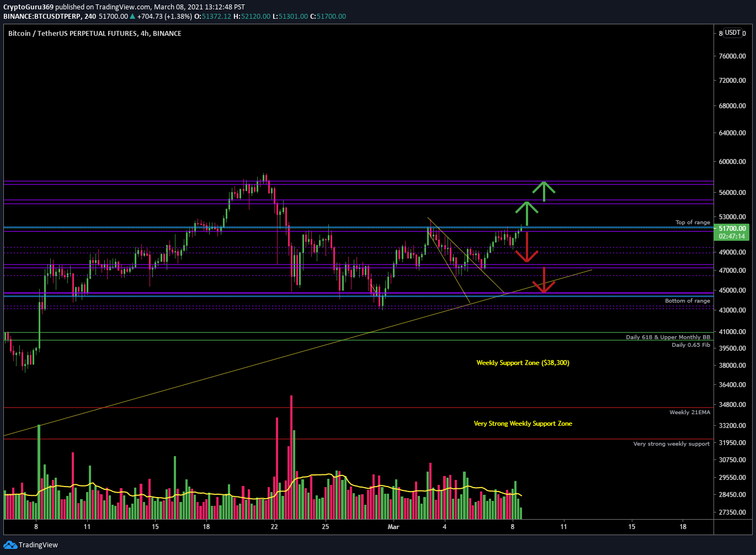Screen dimensions: 756x555
Task: Click the CryptoGuru369 author name
Action: (x=28, y=7)
